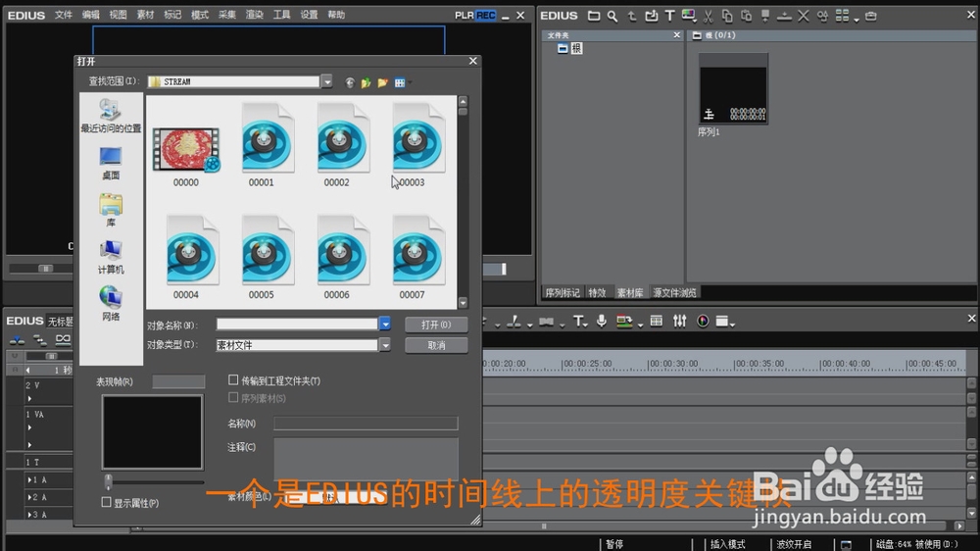
Task: Expand the 2 V track
Action: (x=30, y=398)
